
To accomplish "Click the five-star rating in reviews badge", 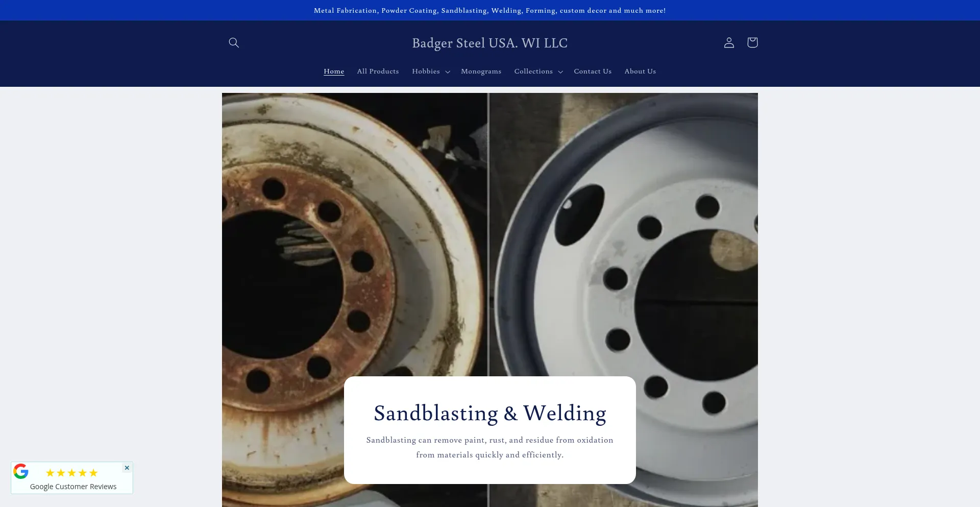I will click(x=71, y=473).
